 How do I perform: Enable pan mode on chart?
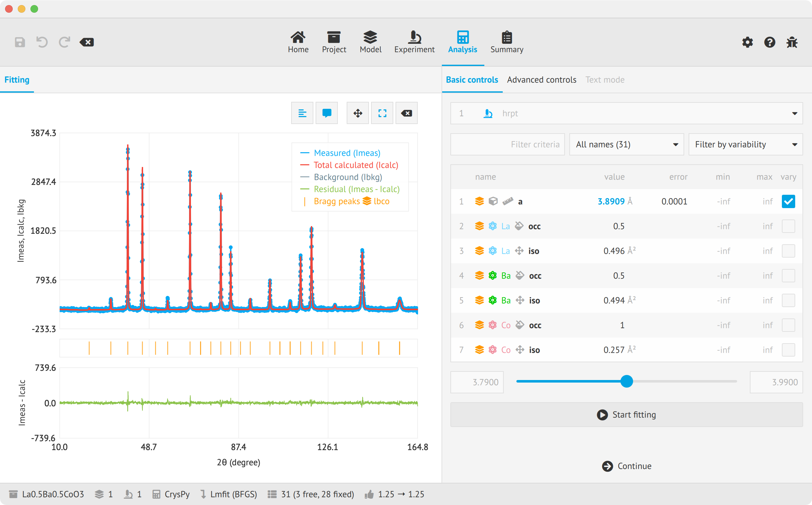[357, 113]
